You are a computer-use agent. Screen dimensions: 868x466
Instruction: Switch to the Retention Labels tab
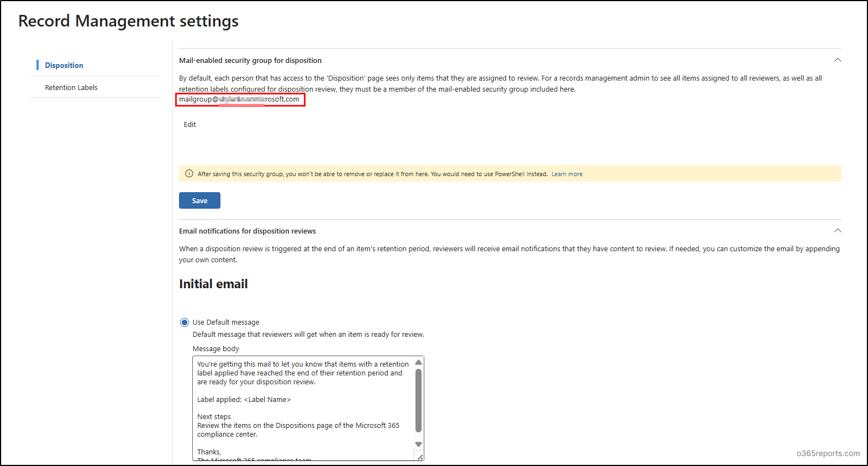(x=71, y=87)
